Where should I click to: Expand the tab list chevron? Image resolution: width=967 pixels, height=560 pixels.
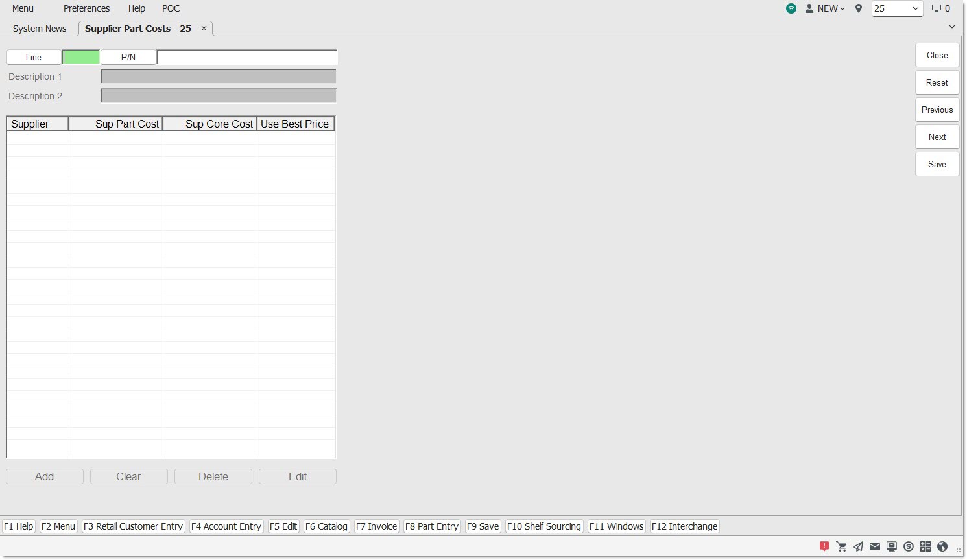click(x=952, y=27)
